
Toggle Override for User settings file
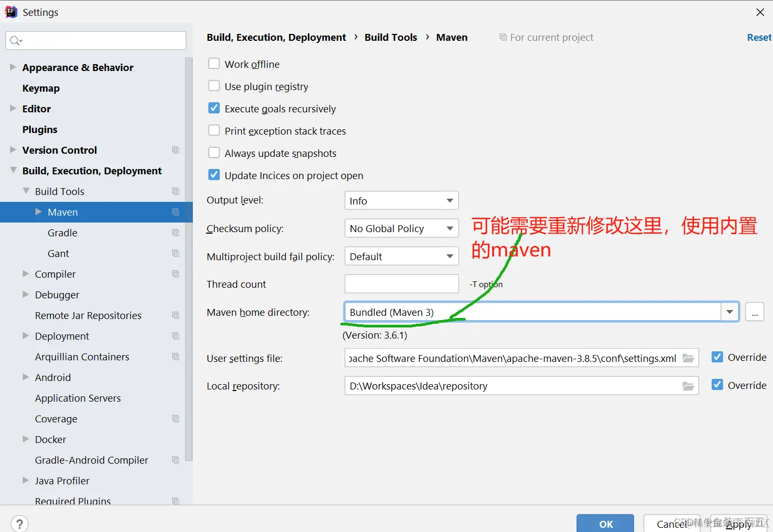coord(717,357)
